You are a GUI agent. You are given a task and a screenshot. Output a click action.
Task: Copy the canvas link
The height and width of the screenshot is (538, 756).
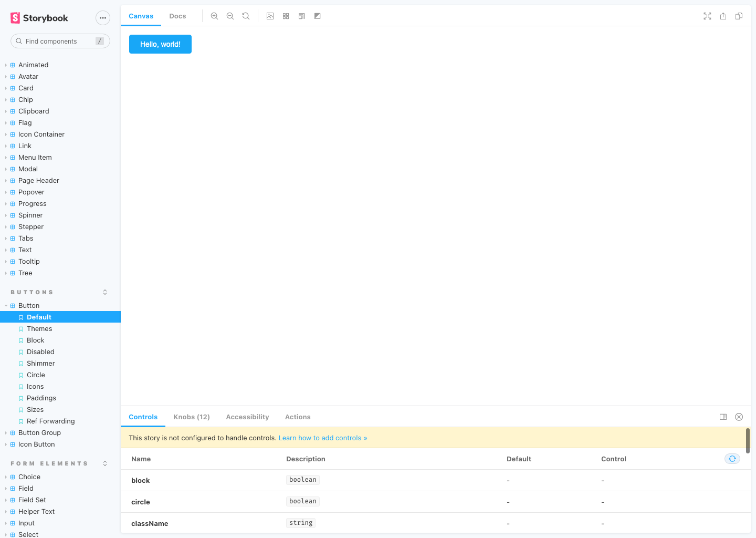point(739,16)
